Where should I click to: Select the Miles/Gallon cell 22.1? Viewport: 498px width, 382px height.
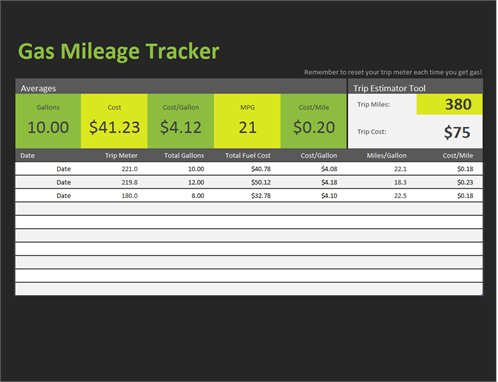point(400,169)
